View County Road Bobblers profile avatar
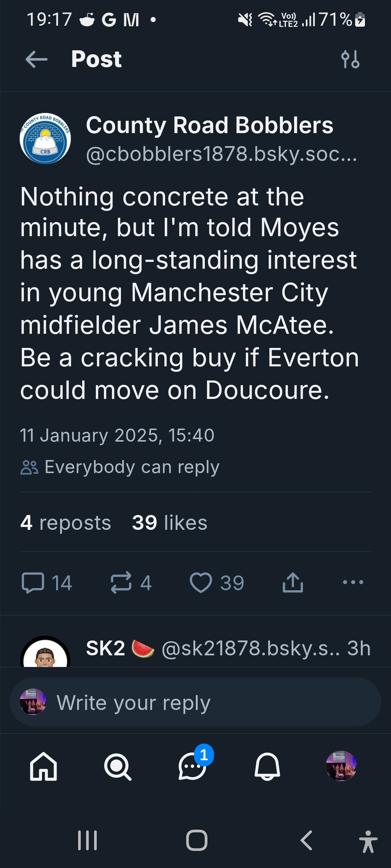The width and height of the screenshot is (391, 868). (x=45, y=139)
